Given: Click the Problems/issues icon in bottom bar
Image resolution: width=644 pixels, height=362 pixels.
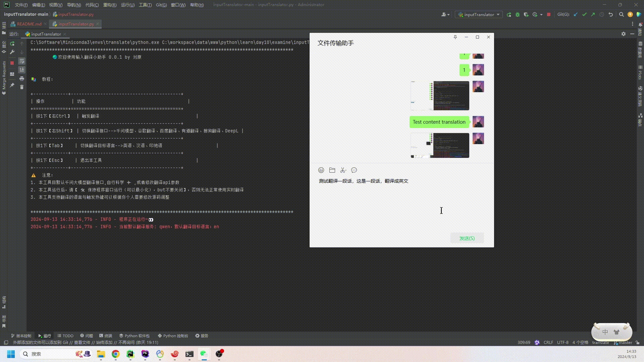Looking at the screenshot, I should pos(88,336).
